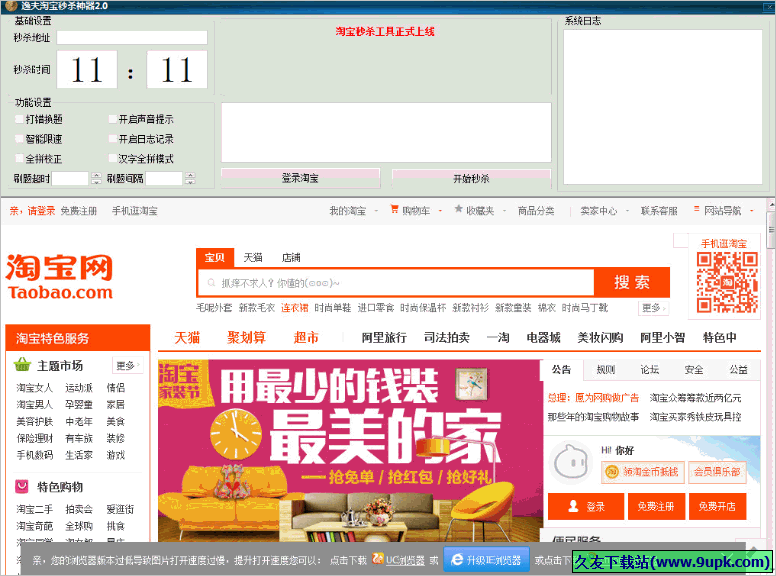This screenshot has width=776, height=576.
Task: Click the seckill hour field
Action: [87, 69]
